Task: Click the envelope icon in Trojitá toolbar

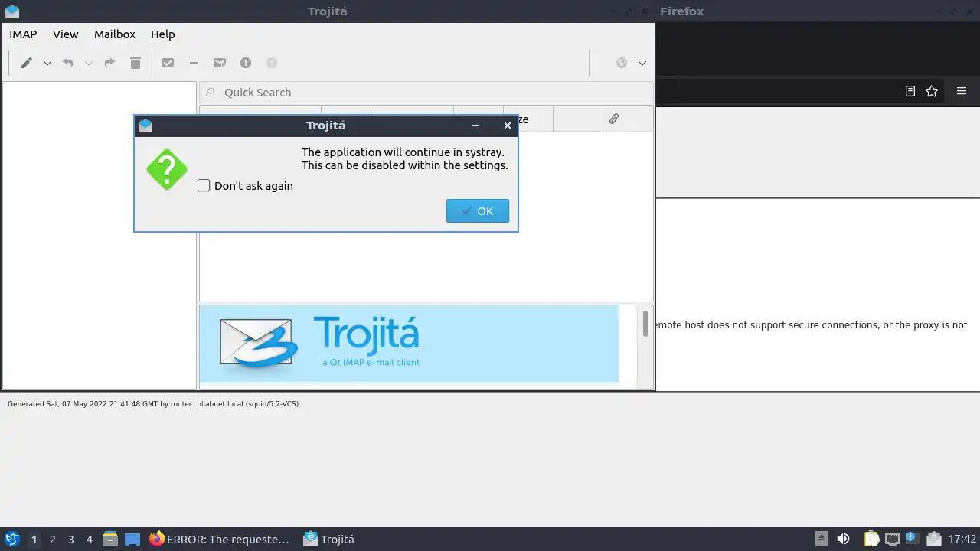Action: point(220,63)
